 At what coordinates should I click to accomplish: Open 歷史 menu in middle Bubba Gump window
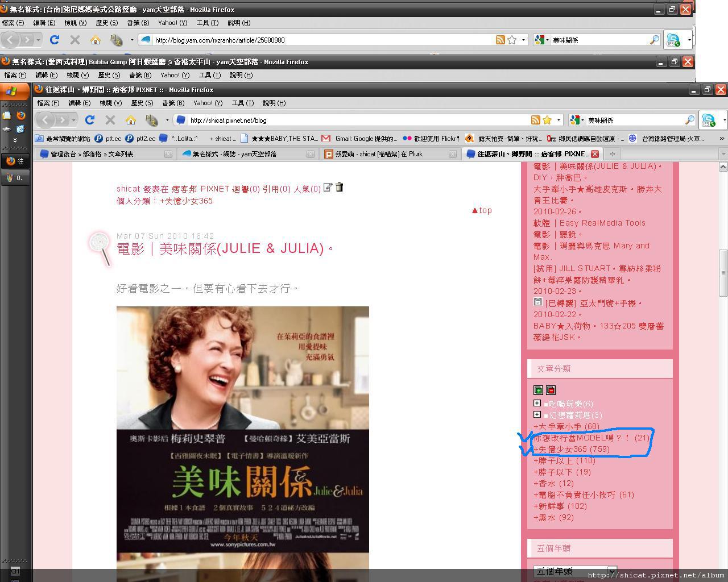tap(109, 75)
